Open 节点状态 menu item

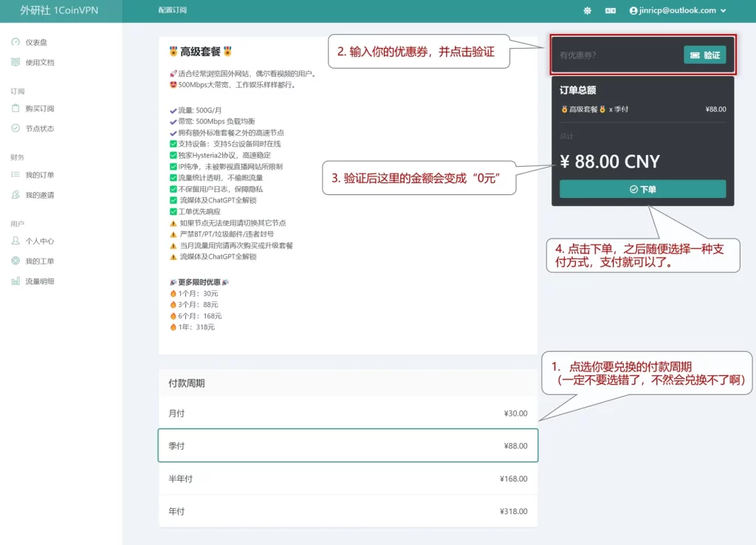(x=40, y=128)
